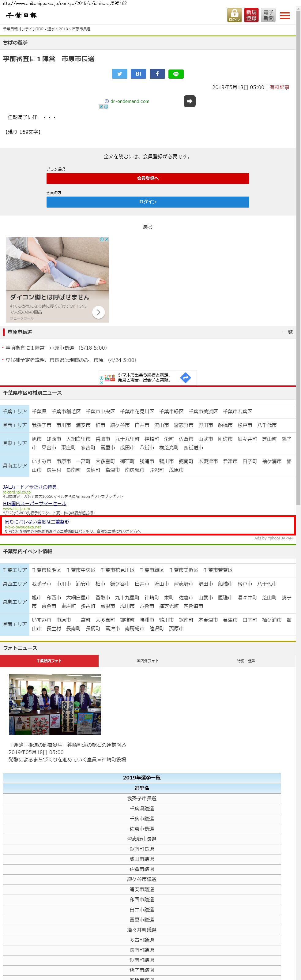Click the blue ログイン button
The width and height of the screenshot is (301, 980).
148,202
